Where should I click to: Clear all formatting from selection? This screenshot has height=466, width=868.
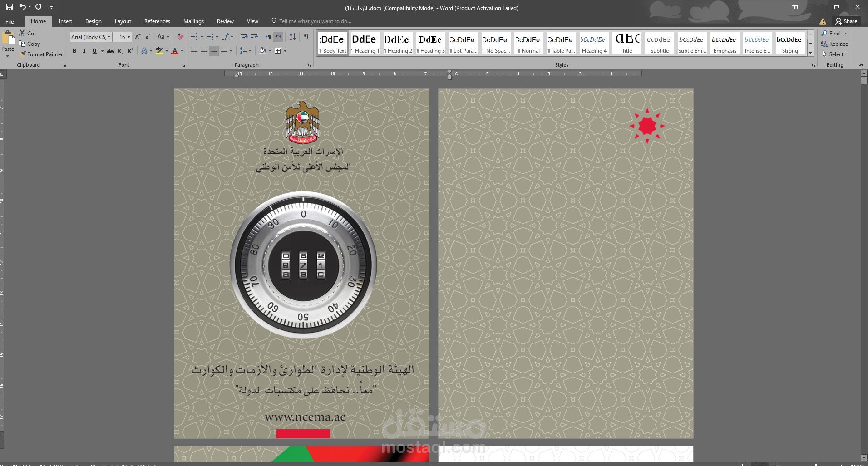(180, 37)
